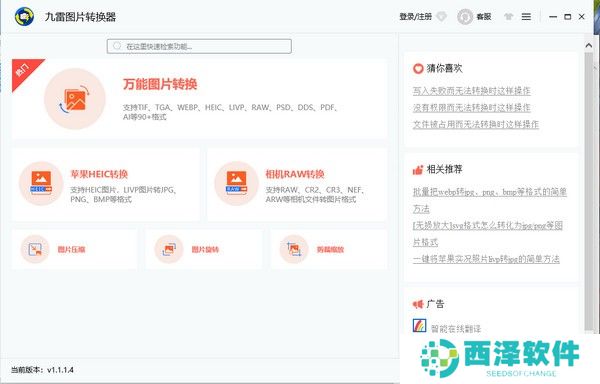The height and width of the screenshot is (384, 600).
Task: Click the 九雷图片转换器 title text
Action: pyautogui.click(x=80, y=17)
